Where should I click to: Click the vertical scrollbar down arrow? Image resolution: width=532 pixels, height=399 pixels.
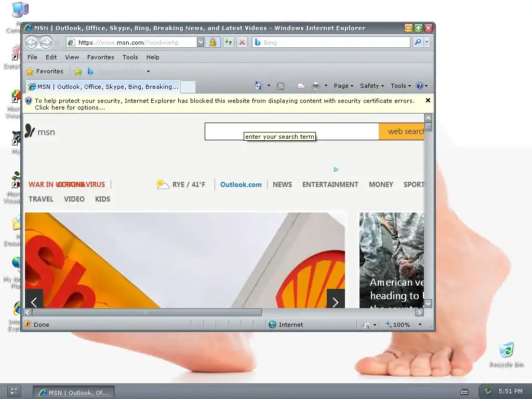(428, 303)
